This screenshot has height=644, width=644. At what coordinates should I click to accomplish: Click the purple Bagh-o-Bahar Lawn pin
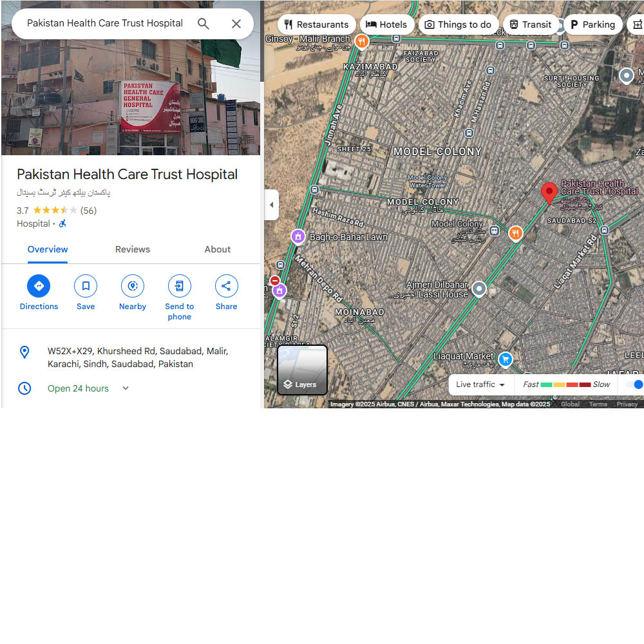(298, 237)
